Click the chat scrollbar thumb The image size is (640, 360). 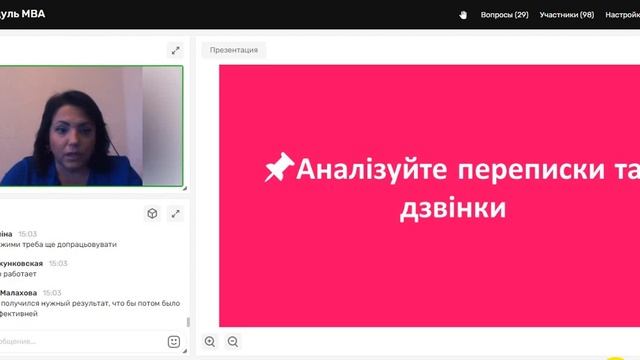click(188, 322)
